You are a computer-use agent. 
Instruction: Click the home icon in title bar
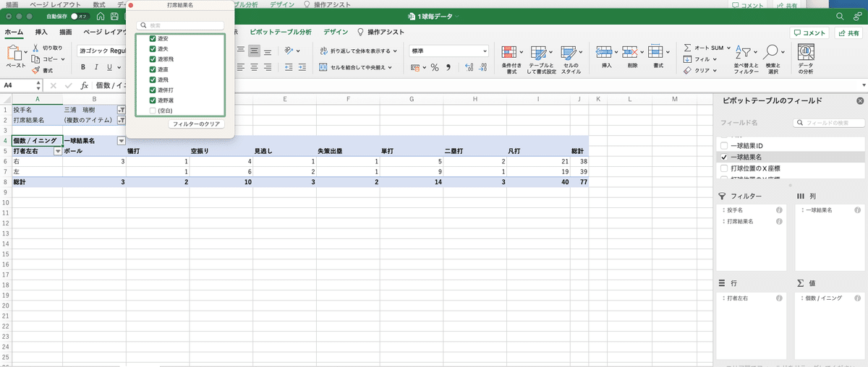[x=100, y=17]
